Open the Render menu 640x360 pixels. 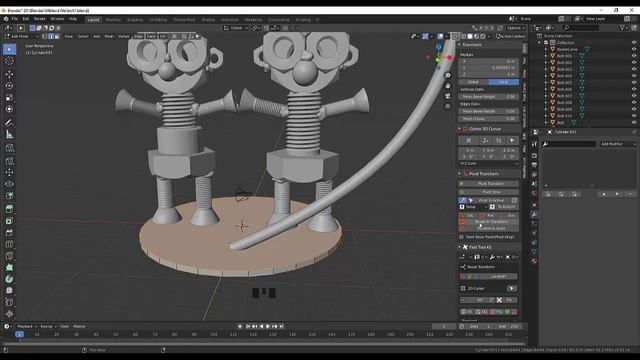click(x=40, y=19)
